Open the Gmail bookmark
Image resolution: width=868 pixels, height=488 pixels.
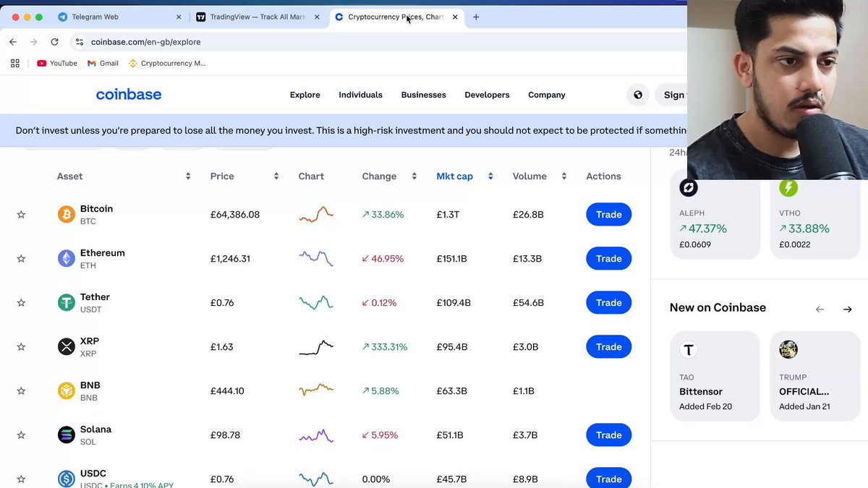[x=103, y=63]
